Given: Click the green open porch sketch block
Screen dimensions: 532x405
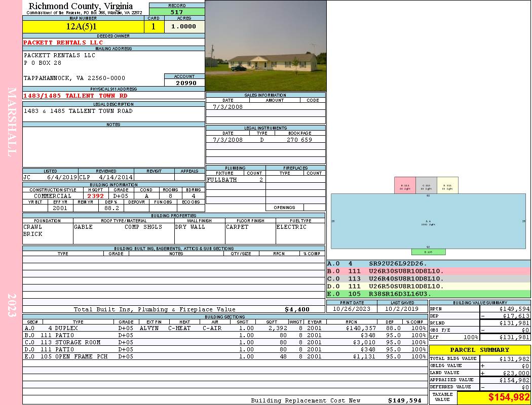Looking at the screenshot, I should (x=428, y=252).
